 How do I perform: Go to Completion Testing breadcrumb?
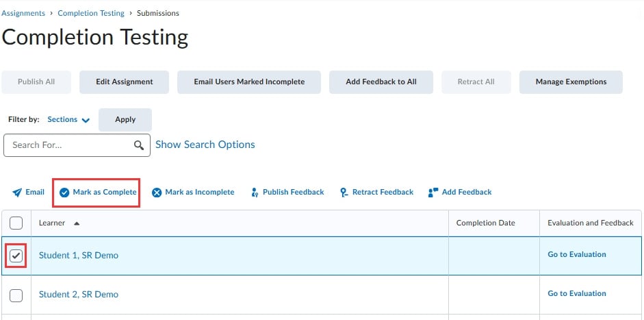click(91, 13)
